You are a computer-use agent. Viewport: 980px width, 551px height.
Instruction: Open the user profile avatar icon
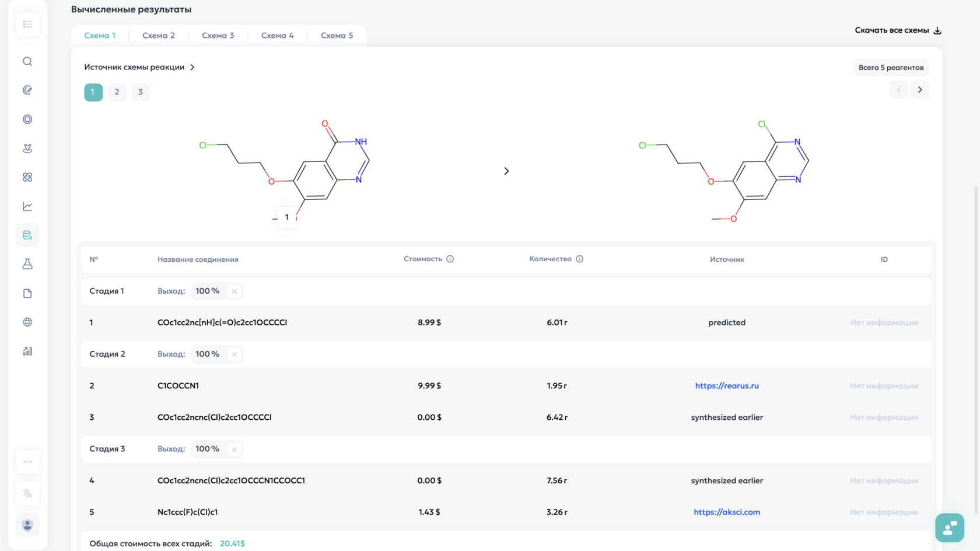pos(27,525)
